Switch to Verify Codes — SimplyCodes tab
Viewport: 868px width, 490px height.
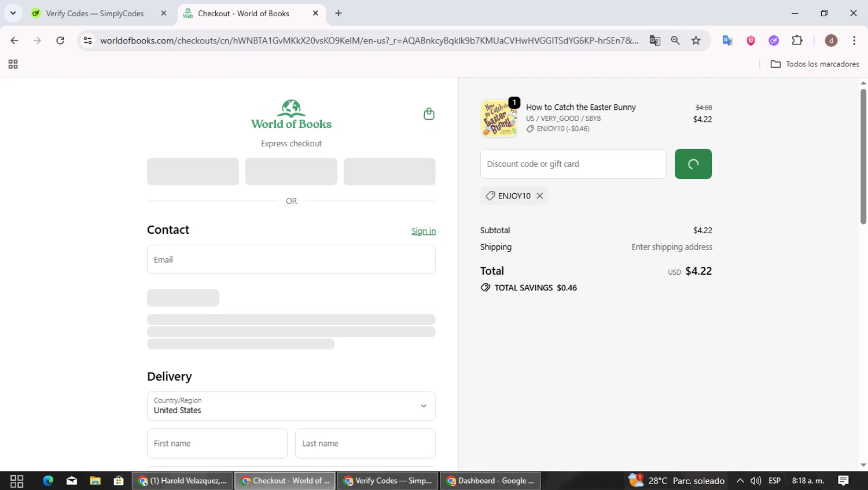[x=95, y=13]
